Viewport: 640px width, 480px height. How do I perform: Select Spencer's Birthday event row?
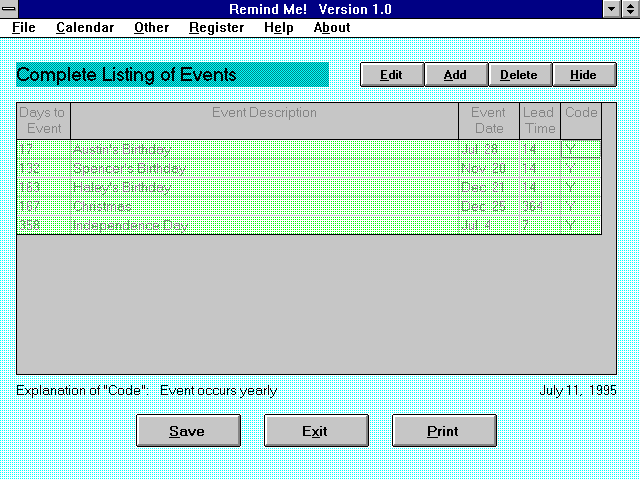[264, 168]
